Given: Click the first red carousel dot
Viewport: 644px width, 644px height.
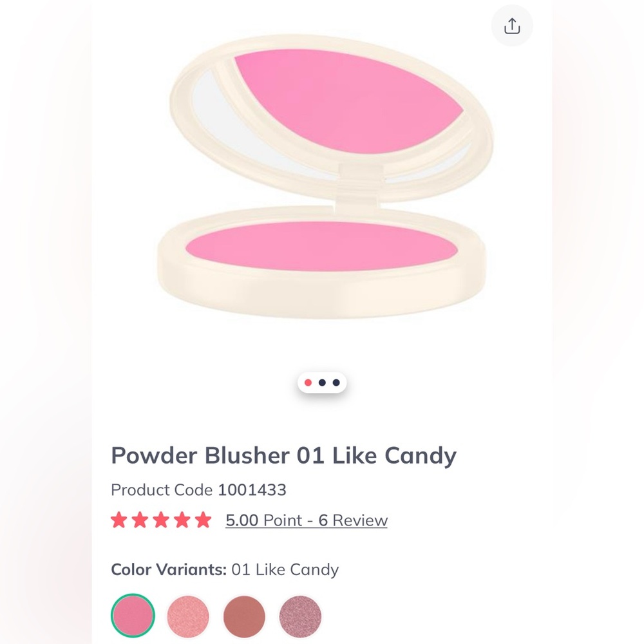Looking at the screenshot, I should [x=308, y=382].
